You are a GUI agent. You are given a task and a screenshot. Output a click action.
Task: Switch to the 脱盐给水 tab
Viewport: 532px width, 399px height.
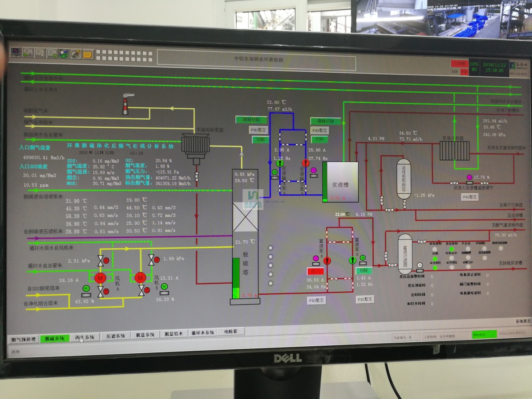click(174, 333)
